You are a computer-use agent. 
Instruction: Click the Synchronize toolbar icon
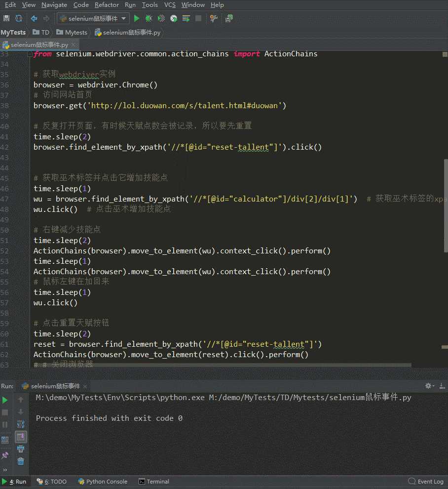click(19, 18)
